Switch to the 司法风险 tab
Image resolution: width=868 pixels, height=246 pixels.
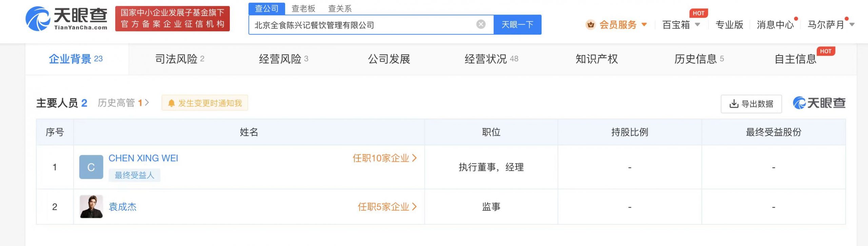[179, 59]
